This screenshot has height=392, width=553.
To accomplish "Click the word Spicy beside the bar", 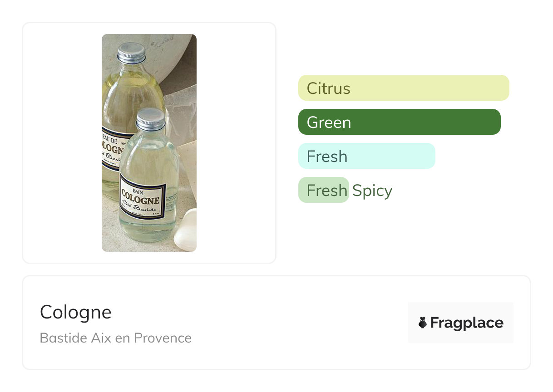I will pos(372,191).
